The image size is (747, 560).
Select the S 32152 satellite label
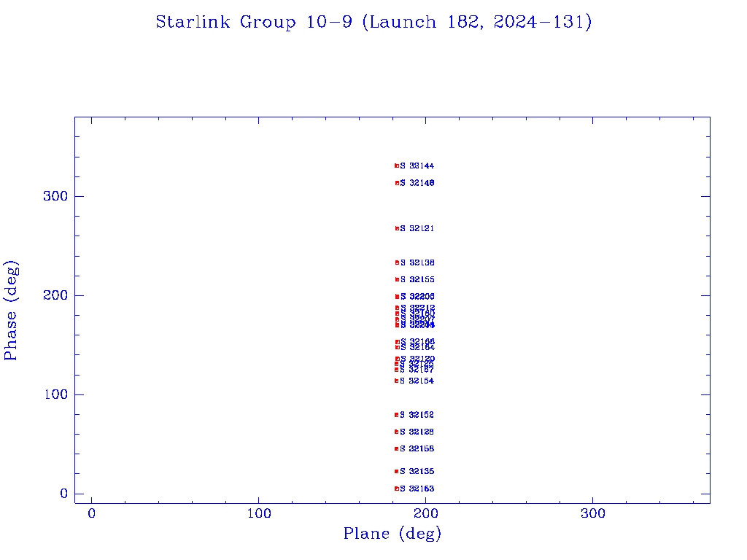point(417,415)
